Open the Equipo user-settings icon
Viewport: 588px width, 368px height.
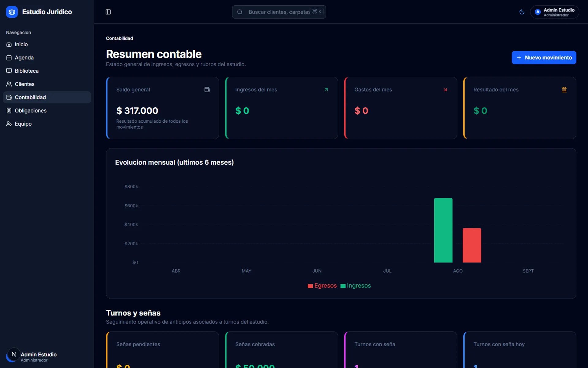click(x=9, y=124)
